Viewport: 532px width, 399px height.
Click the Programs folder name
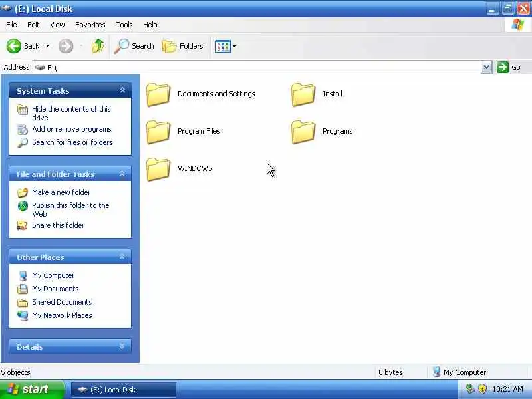pos(337,131)
